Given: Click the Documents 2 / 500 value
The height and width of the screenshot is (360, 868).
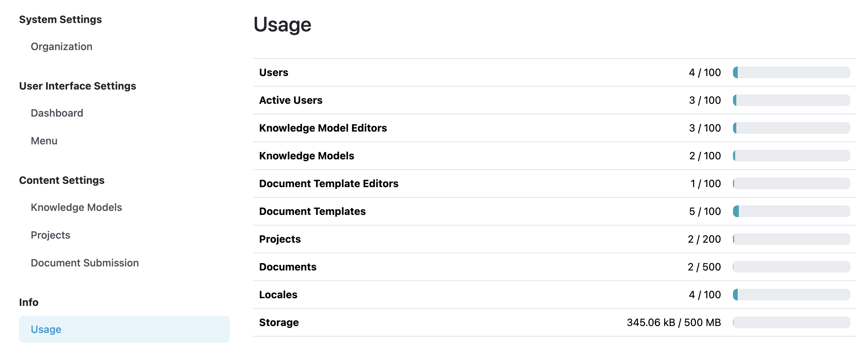Looking at the screenshot, I should [704, 267].
